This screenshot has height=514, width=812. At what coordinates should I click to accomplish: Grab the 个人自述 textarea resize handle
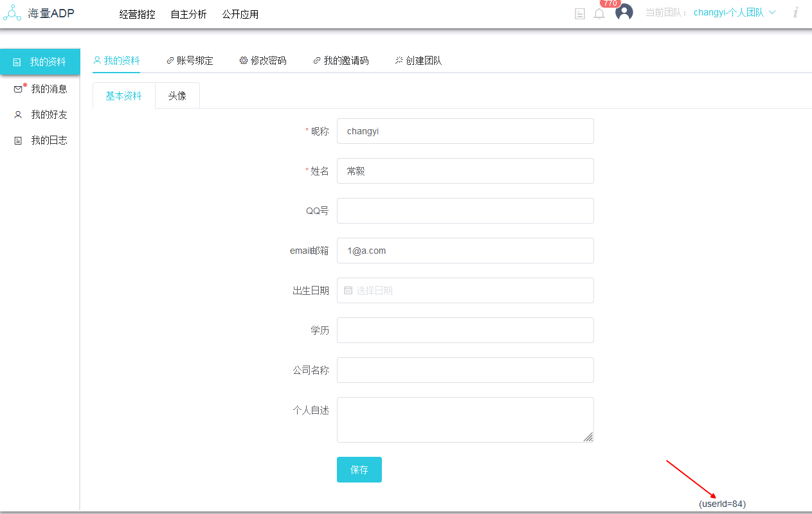click(x=588, y=437)
